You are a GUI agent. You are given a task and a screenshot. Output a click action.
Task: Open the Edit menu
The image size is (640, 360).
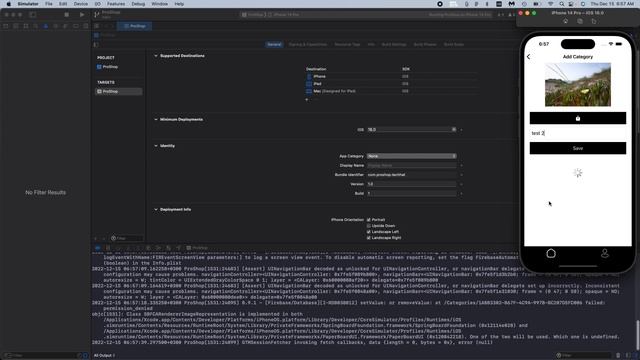(63, 4)
